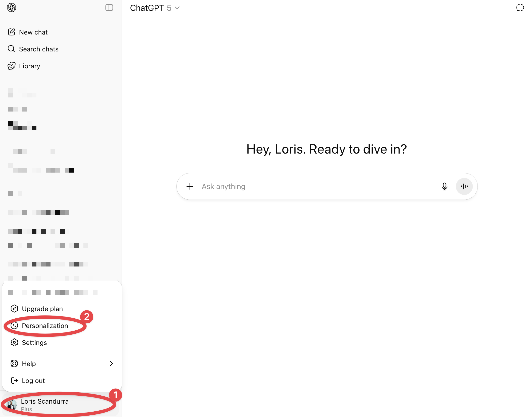Click the Upgrade plan icon
The width and height of the screenshot is (532, 417).
tap(14, 309)
